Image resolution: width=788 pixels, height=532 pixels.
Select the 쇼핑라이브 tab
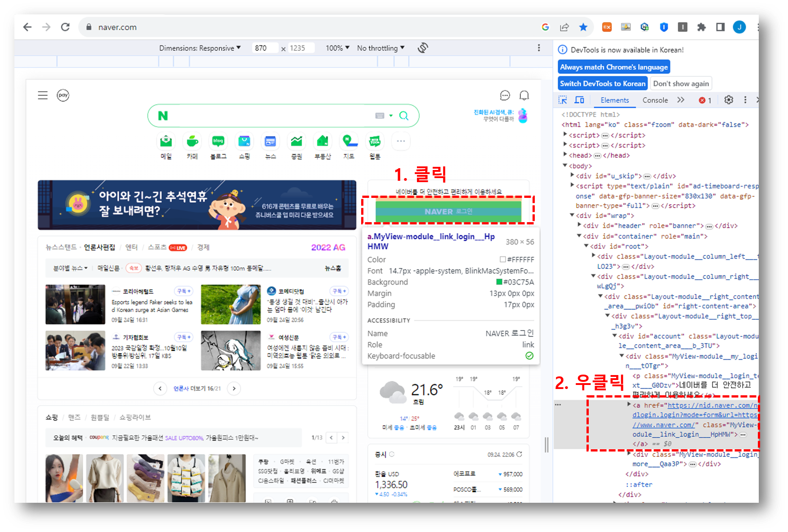[135, 417]
